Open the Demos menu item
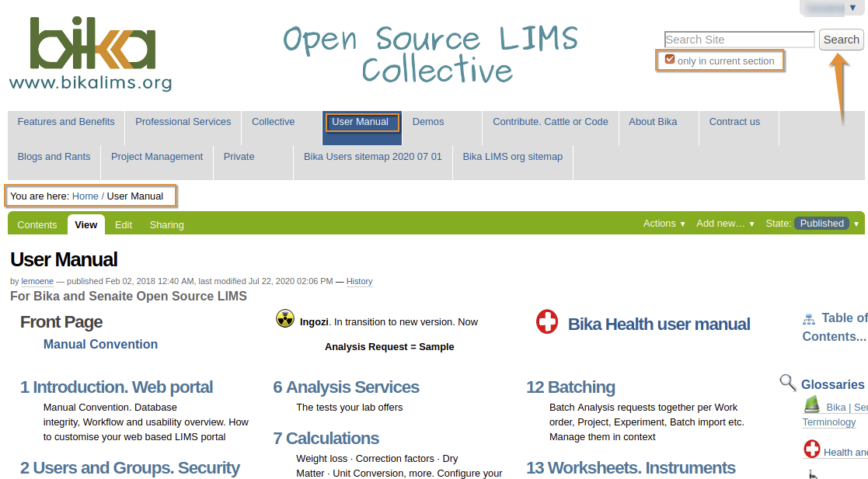Image resolution: width=868 pixels, height=479 pixels. coord(427,122)
